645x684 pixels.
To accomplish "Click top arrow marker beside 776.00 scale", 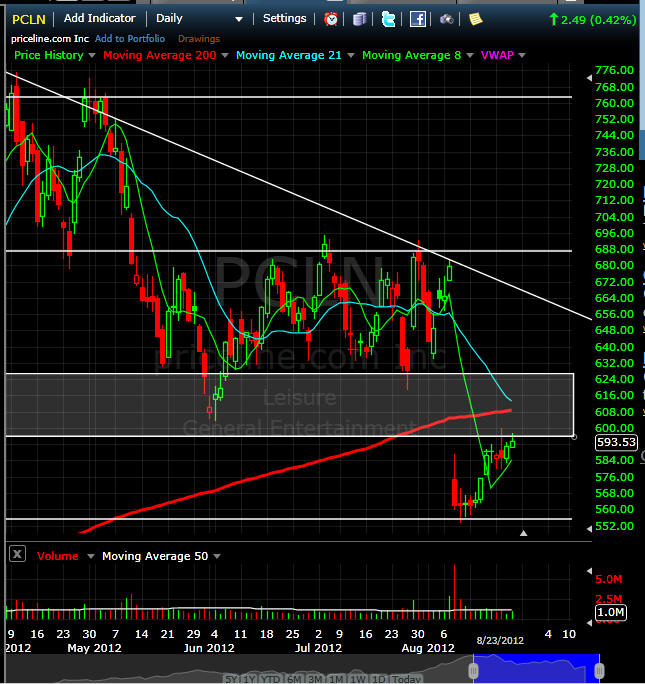I will (589, 78).
